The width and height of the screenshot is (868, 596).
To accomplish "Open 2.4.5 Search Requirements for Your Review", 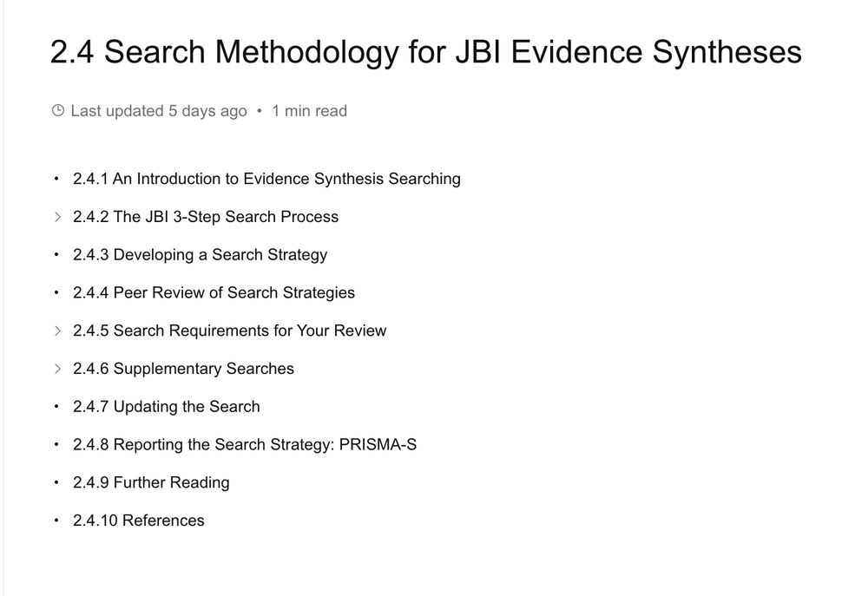I will pyautogui.click(x=230, y=331).
